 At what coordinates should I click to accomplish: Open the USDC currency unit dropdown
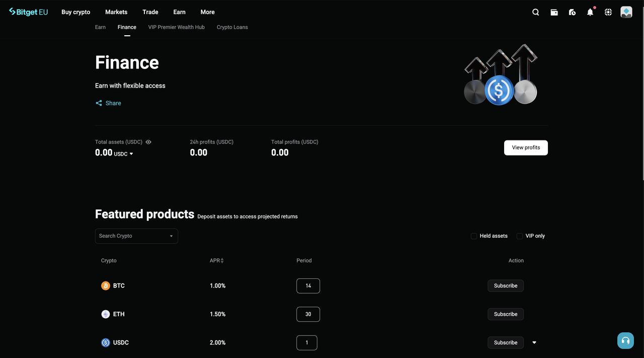coord(124,154)
